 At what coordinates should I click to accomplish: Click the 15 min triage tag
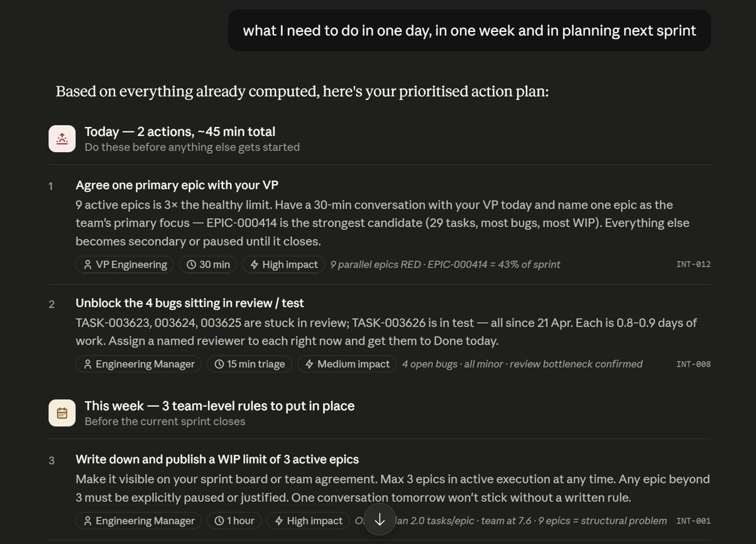click(x=249, y=364)
